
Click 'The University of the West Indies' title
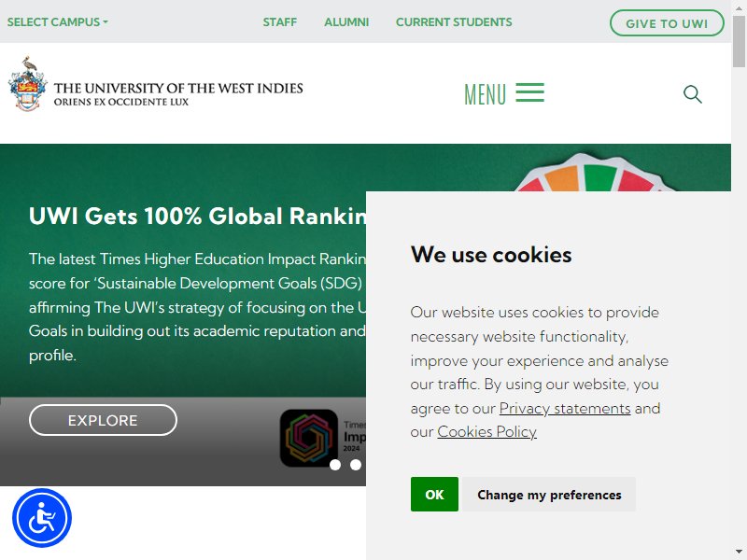[x=178, y=88]
